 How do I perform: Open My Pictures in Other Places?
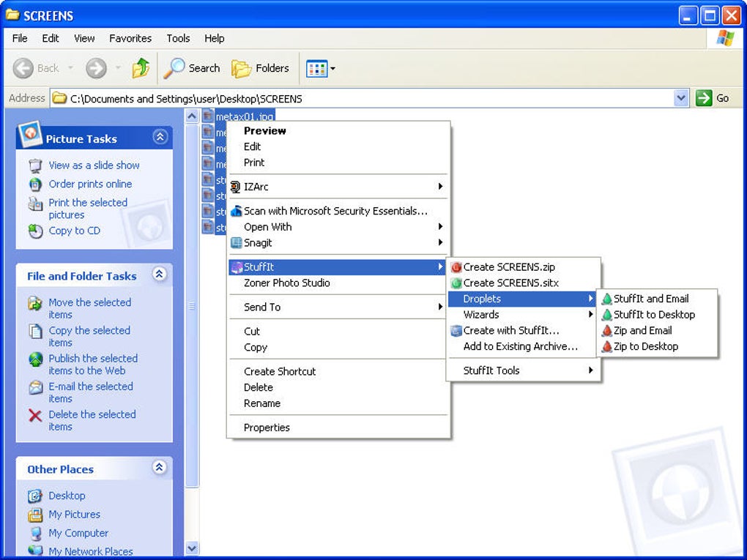(x=74, y=515)
